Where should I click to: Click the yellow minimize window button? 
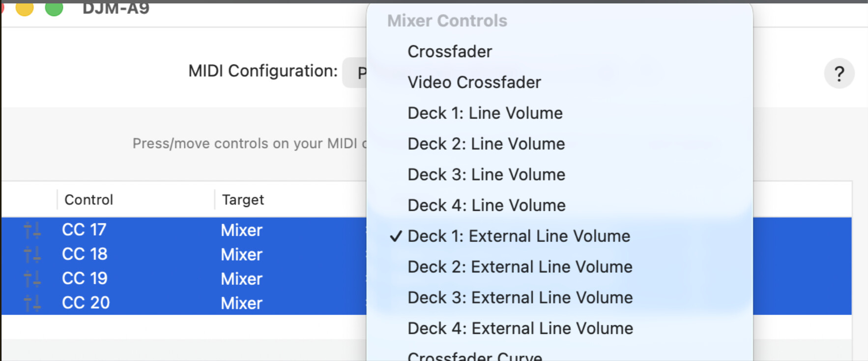(25, 8)
